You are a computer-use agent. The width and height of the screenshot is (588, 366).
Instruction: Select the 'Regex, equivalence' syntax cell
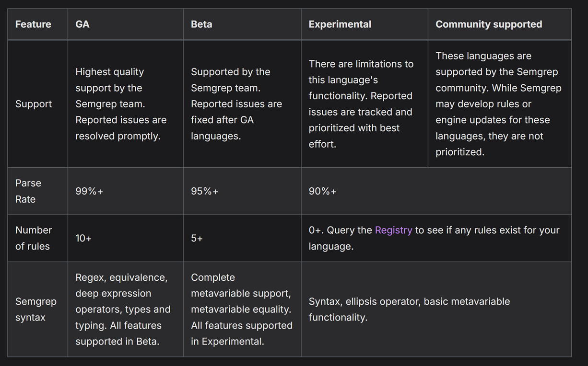click(x=123, y=309)
